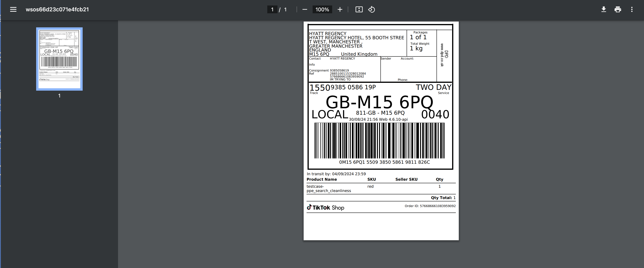The height and width of the screenshot is (268, 644).
Task: Open the three-dot more actions menu
Action: (632, 10)
